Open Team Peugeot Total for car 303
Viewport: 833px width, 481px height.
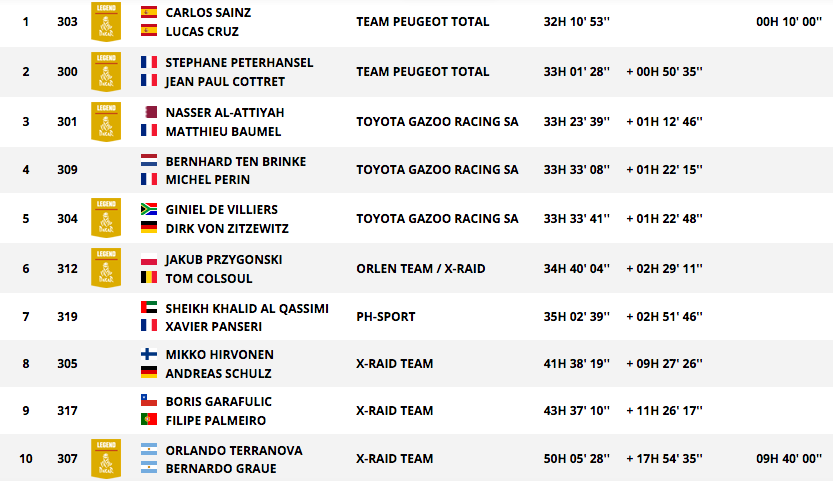pos(422,22)
